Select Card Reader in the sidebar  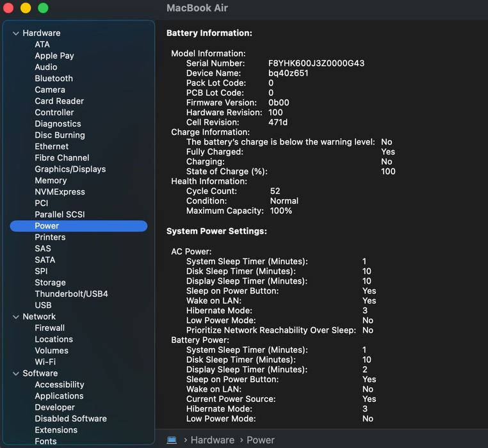point(60,101)
